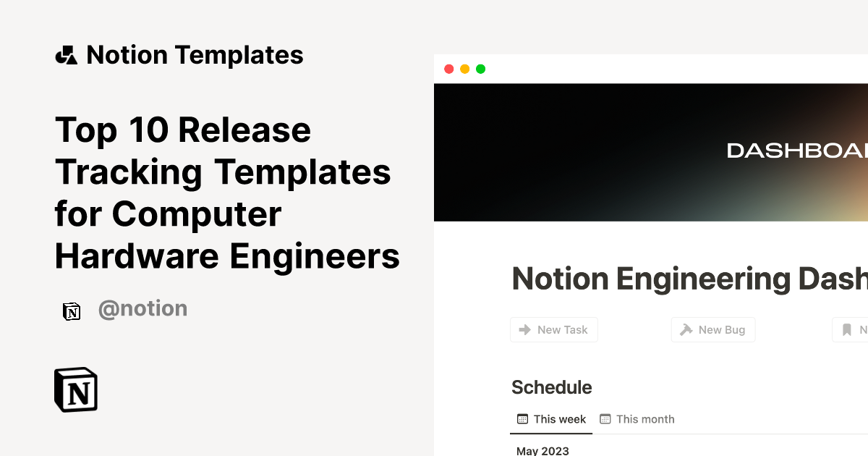868x456 pixels.
Task: Click the hammer icon on New Bug button
Action: [685, 329]
